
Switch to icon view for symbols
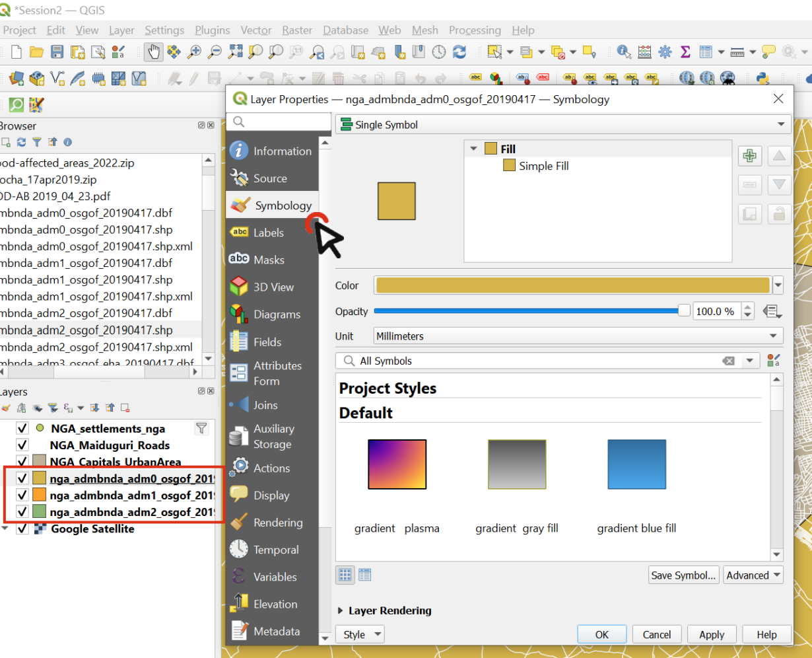[x=345, y=575]
